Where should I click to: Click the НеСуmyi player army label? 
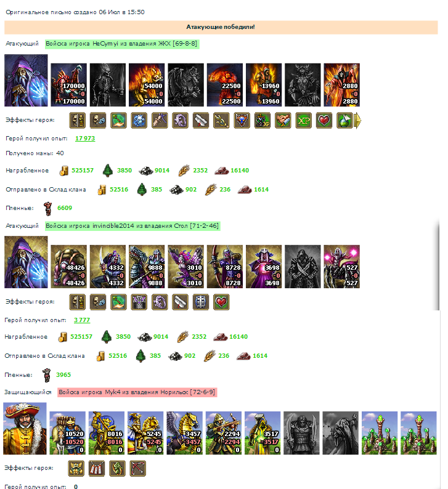122,44
